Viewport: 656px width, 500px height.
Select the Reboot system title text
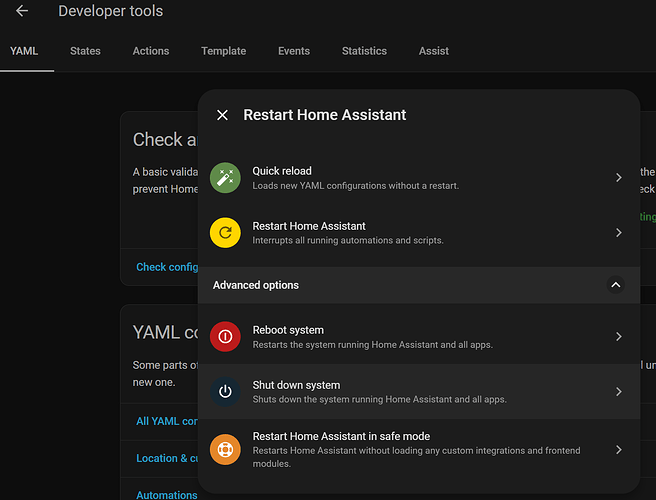[x=288, y=330]
